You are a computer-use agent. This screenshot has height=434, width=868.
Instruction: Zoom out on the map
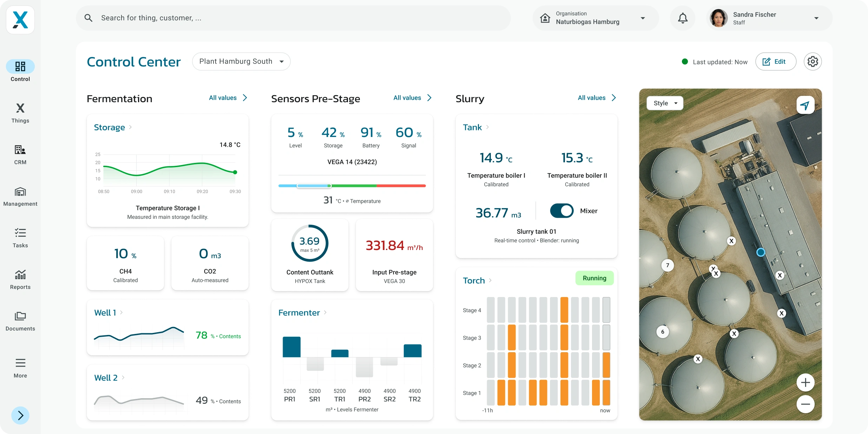pyautogui.click(x=805, y=404)
